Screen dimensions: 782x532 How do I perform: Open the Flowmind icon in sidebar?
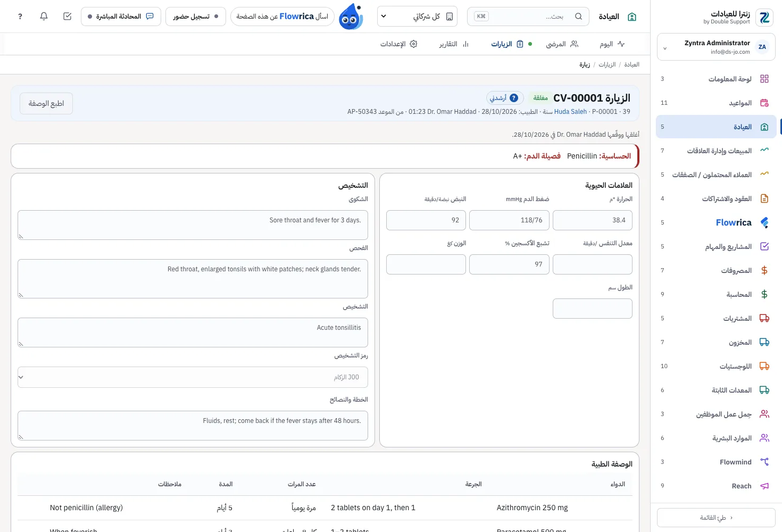[x=764, y=462]
